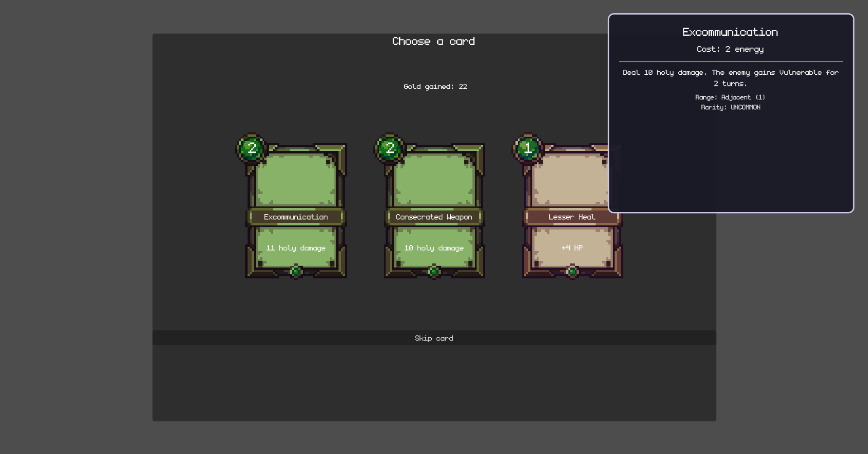Click the Excommunication tooltip title
868x454 pixels.
(x=730, y=32)
